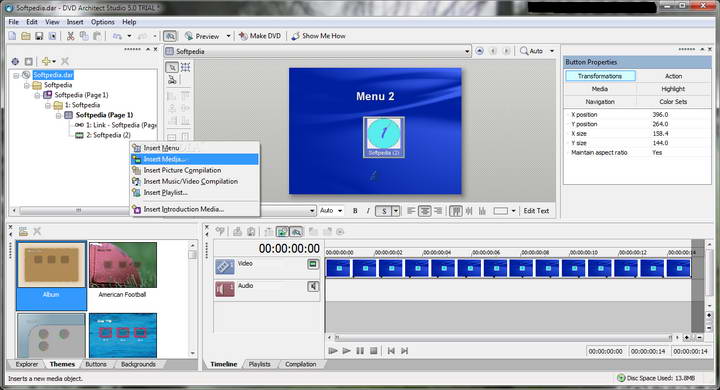Click the Cut scissors icon
Viewport: 720px width, 390px height.
pos(70,36)
